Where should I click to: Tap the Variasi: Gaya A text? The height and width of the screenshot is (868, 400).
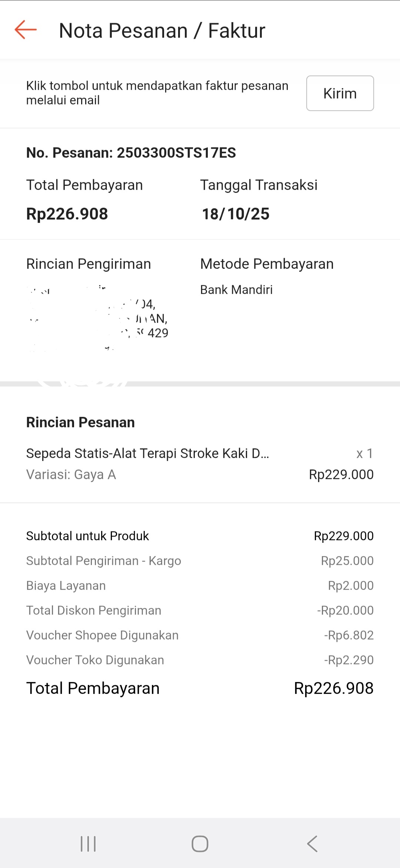[x=71, y=474]
